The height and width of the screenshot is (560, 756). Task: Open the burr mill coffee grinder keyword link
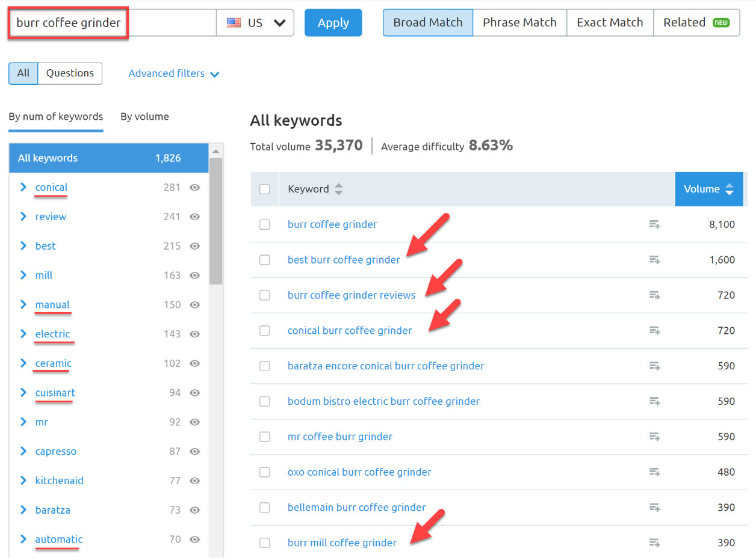pos(342,543)
